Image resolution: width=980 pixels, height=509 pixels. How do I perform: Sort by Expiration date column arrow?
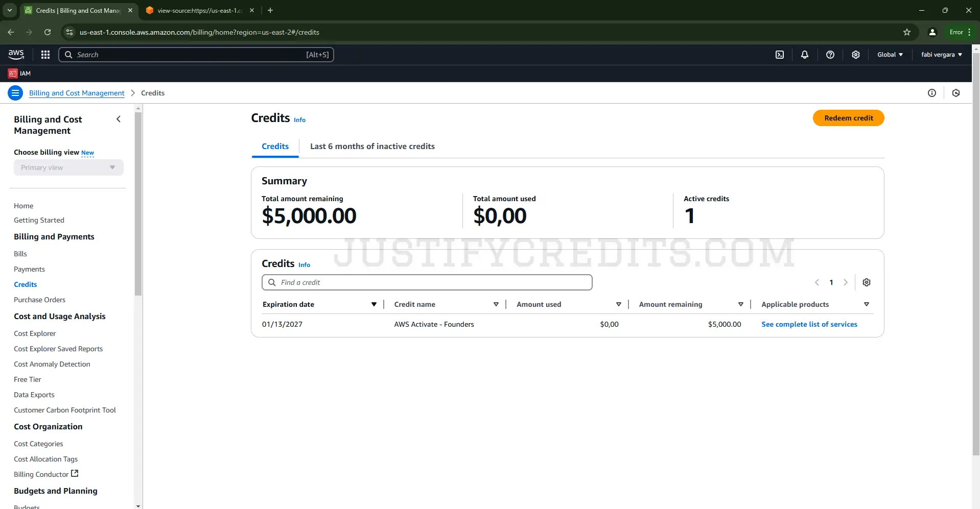374,304
